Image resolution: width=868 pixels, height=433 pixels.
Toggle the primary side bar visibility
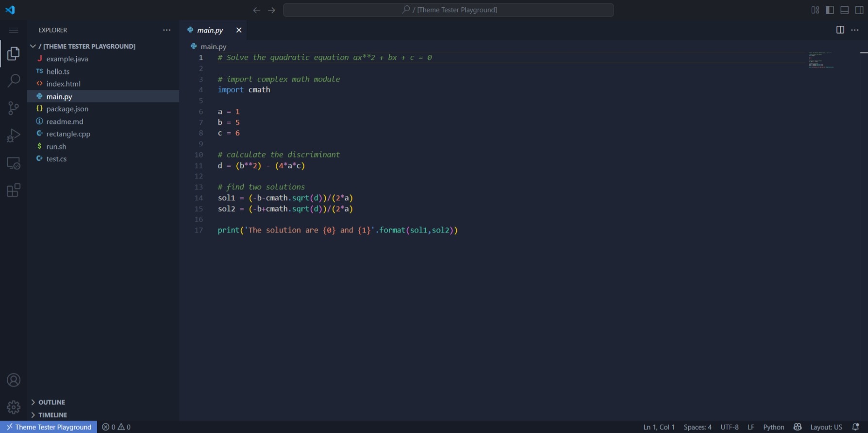click(x=830, y=10)
